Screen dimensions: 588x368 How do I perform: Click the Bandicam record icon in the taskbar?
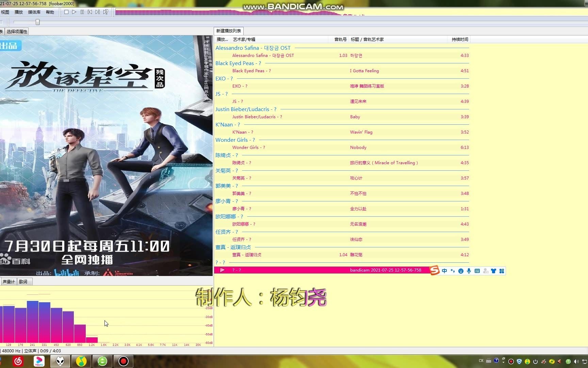point(124,361)
